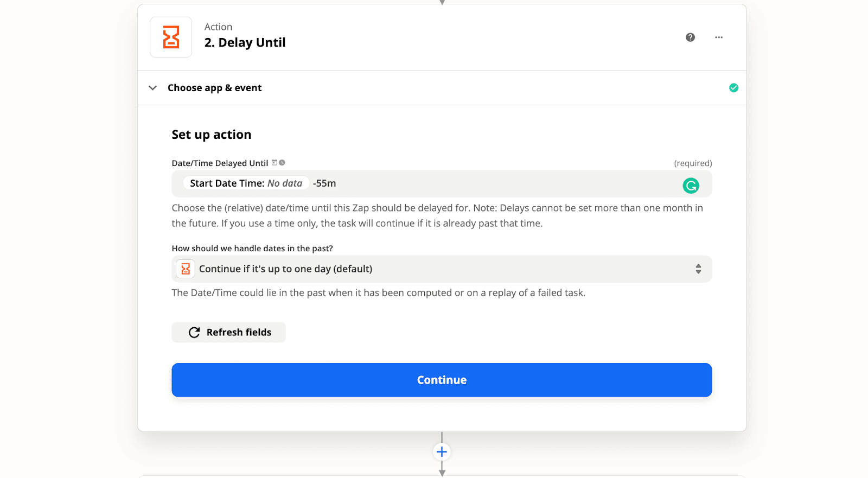Open help via the question mark icon

690,37
